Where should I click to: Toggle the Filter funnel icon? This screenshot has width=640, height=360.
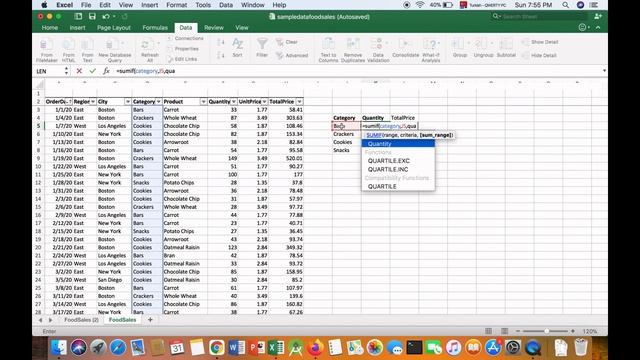(x=262, y=44)
